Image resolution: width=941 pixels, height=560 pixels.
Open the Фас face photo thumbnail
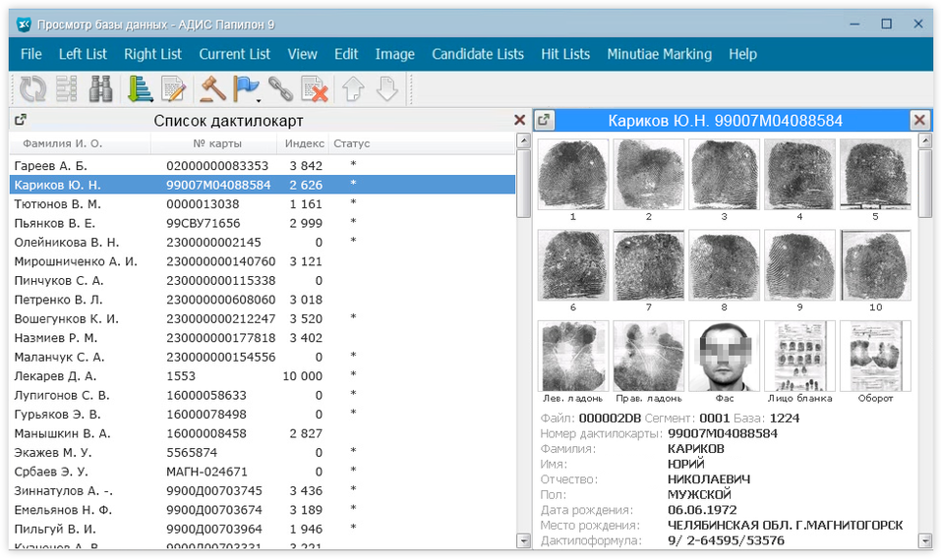click(724, 356)
